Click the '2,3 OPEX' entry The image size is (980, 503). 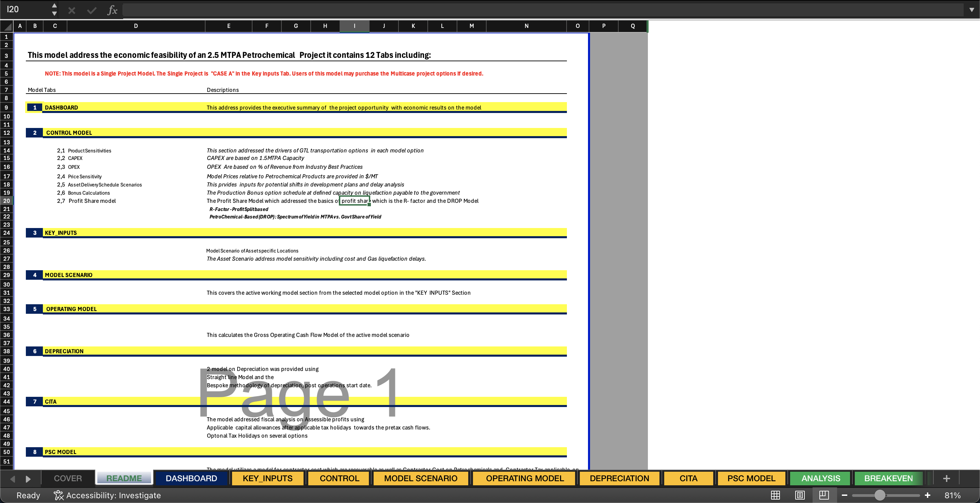tap(68, 167)
